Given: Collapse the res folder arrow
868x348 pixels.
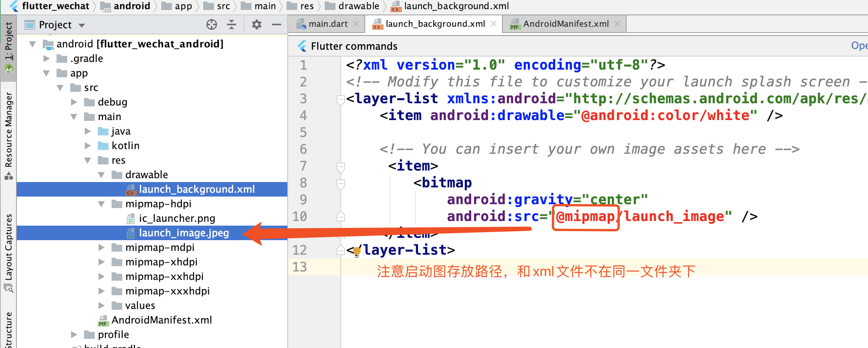Looking at the screenshot, I should click(x=87, y=160).
